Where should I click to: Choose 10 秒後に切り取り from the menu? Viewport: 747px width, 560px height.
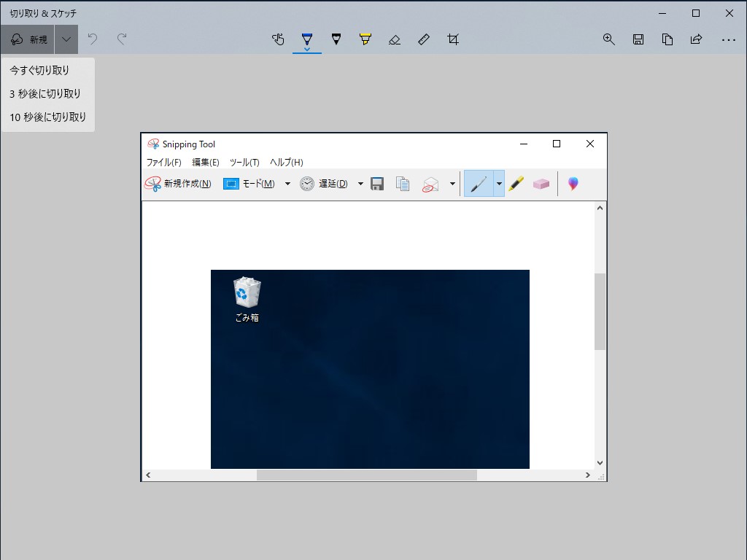point(47,117)
